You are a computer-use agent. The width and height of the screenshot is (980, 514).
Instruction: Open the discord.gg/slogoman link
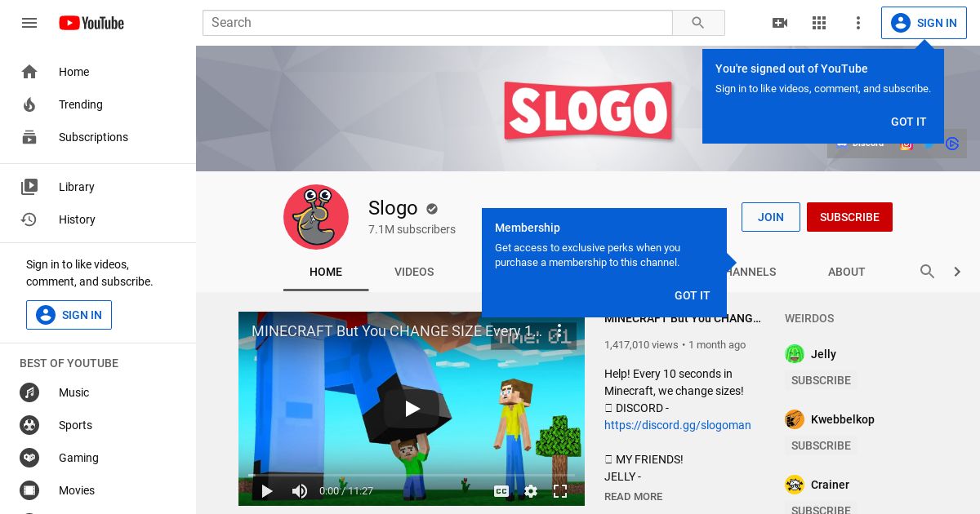pos(678,425)
